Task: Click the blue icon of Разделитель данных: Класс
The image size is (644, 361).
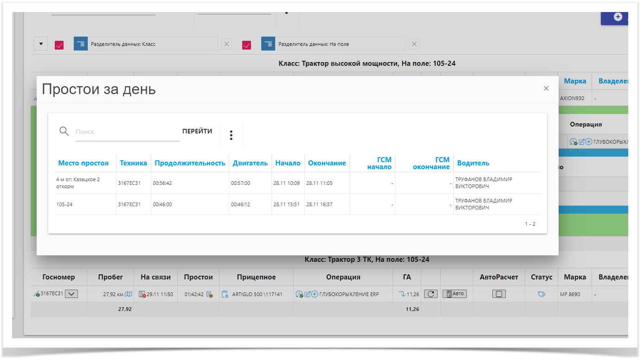Action: click(x=81, y=44)
